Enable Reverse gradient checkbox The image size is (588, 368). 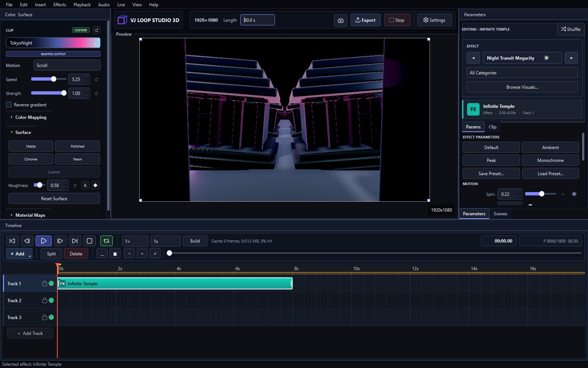pyautogui.click(x=9, y=105)
